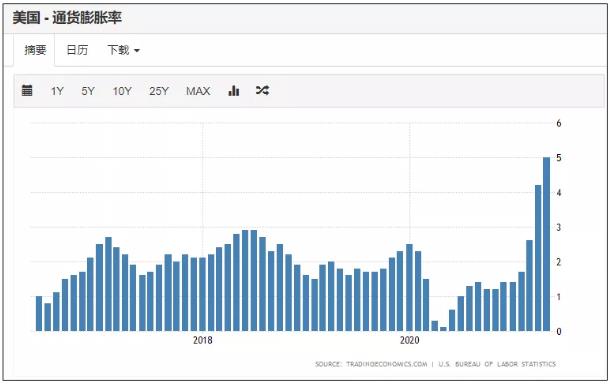Click the U.S. Bureau of Labor Statistics text
This screenshot has height=384, width=610.
497,364
